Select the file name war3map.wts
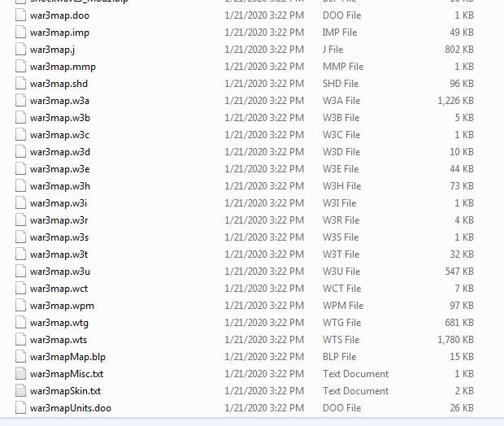504x426 pixels. pyautogui.click(x=59, y=340)
